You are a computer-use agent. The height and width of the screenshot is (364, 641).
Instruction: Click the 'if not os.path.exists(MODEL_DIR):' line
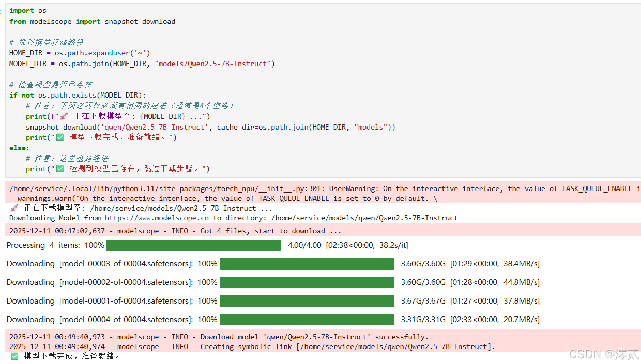78,95
